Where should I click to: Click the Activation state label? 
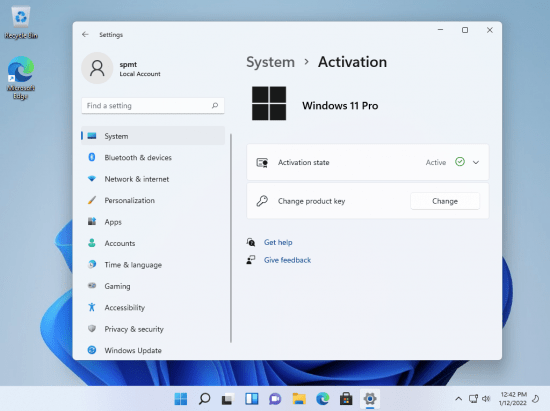click(x=304, y=162)
